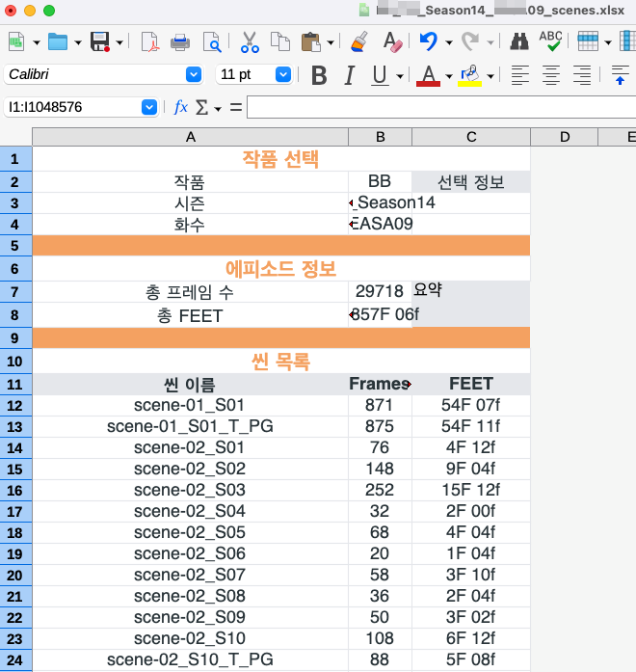The width and height of the screenshot is (636, 672).
Task: Toggle Print Preview icon
Action: [212, 42]
